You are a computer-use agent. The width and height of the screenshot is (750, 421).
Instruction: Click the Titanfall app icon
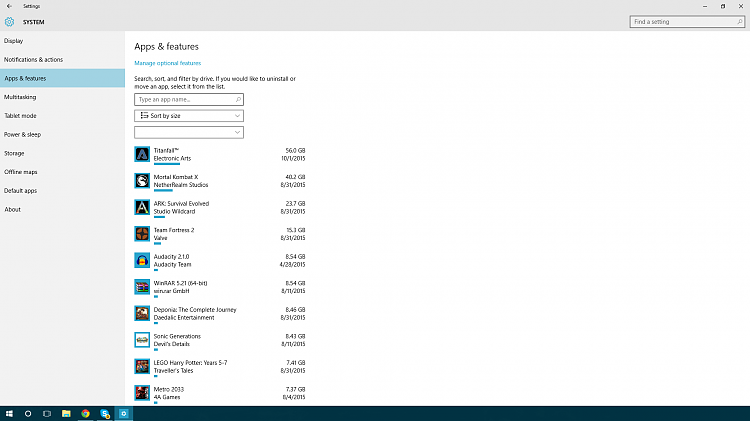click(142, 154)
